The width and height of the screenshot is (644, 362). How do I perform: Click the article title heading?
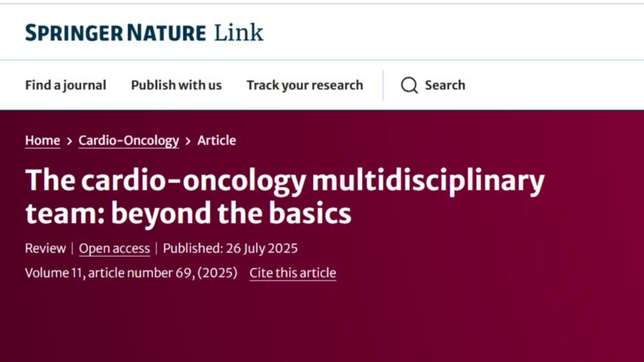click(x=285, y=196)
